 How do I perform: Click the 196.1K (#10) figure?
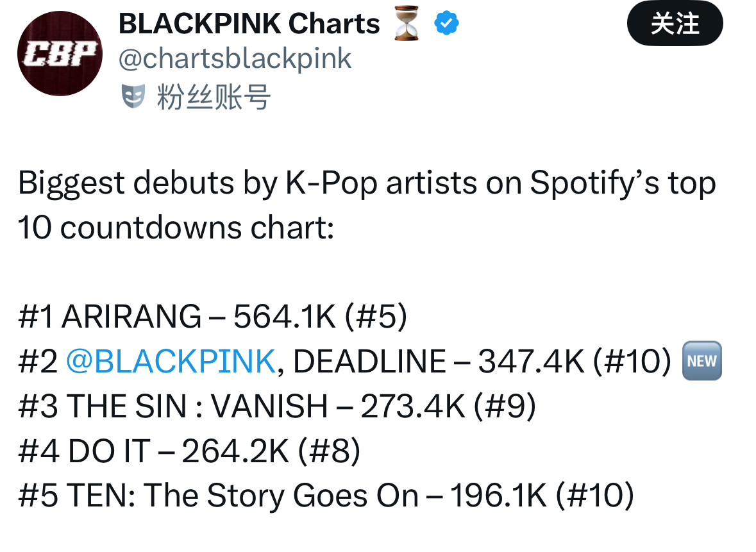[542, 496]
